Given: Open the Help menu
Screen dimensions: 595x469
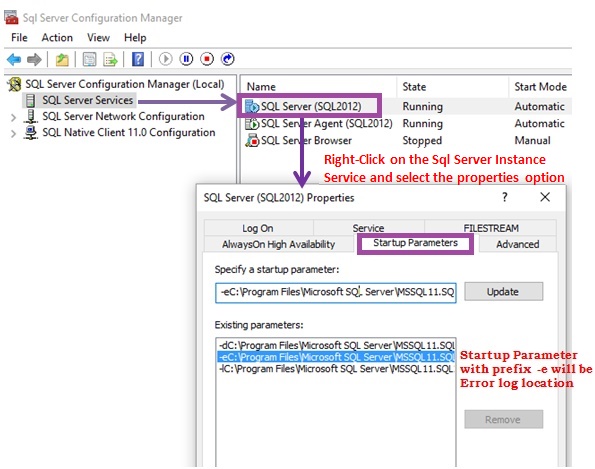Looking at the screenshot, I should [x=135, y=38].
